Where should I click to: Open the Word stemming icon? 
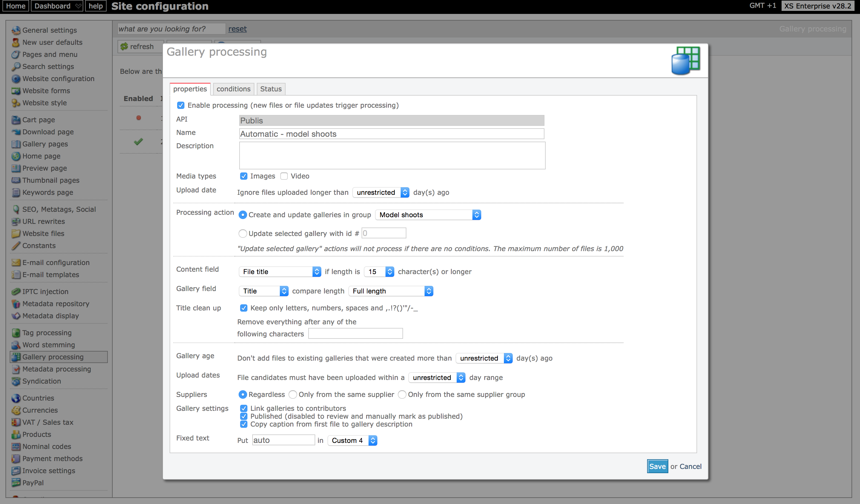point(16,345)
